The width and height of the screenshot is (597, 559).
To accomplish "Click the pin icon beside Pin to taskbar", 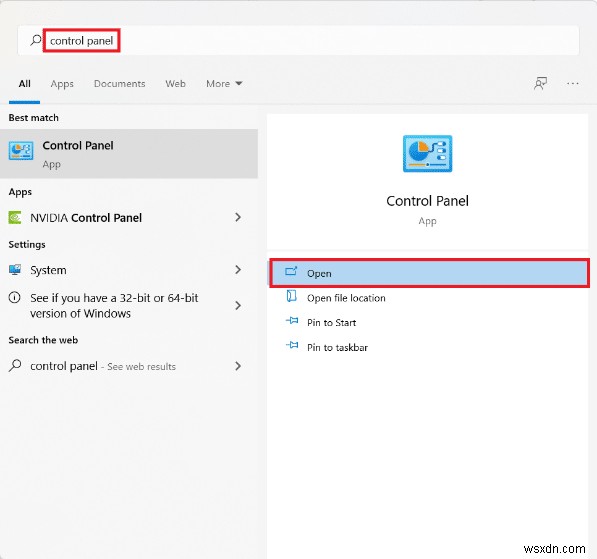I will pyautogui.click(x=292, y=345).
